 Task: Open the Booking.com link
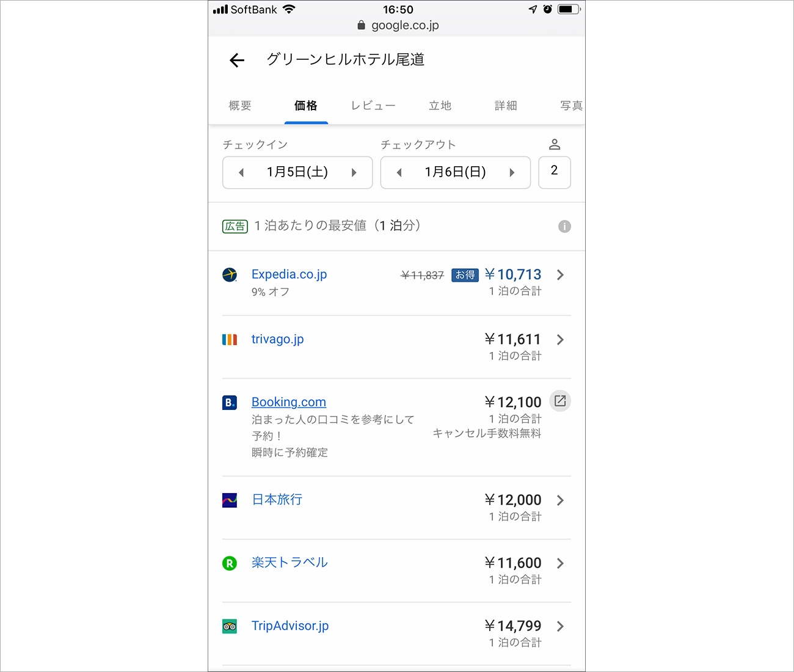289,402
